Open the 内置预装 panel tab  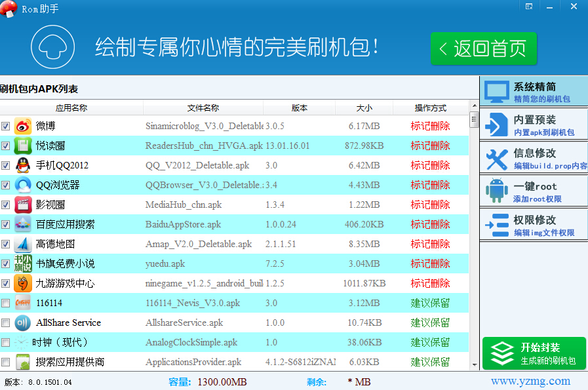[534, 125]
